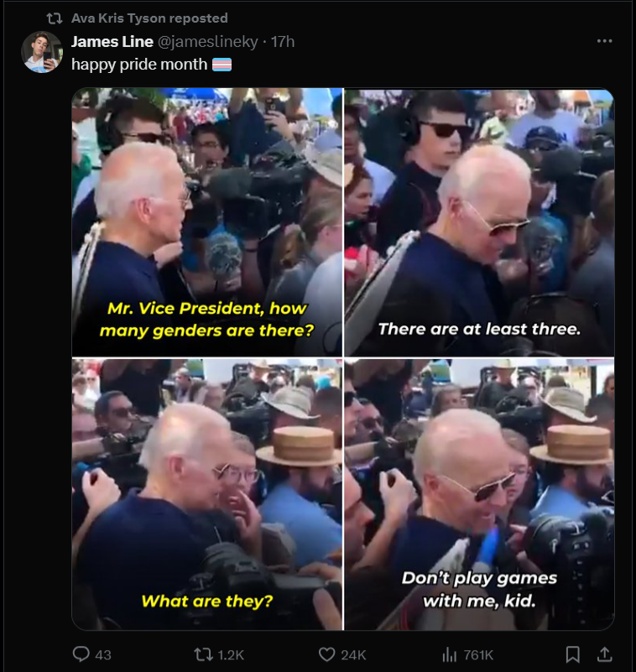Open James Line's profile avatar
This screenshot has width=636, height=672.
[x=42, y=52]
